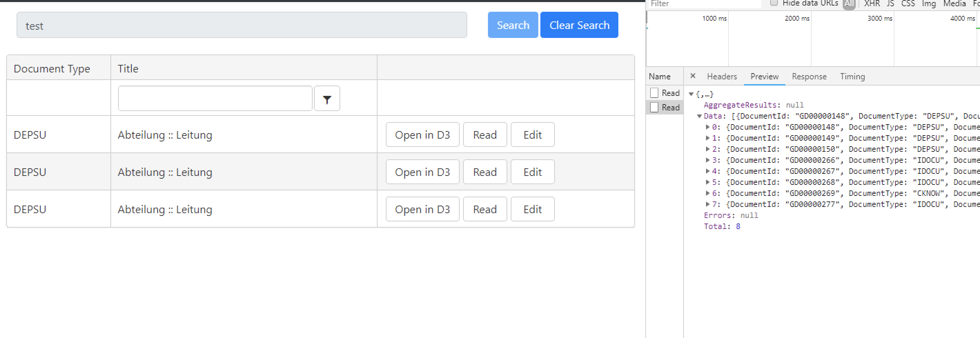
Task: Click the funnel filter icon in Title column
Action: (x=327, y=99)
